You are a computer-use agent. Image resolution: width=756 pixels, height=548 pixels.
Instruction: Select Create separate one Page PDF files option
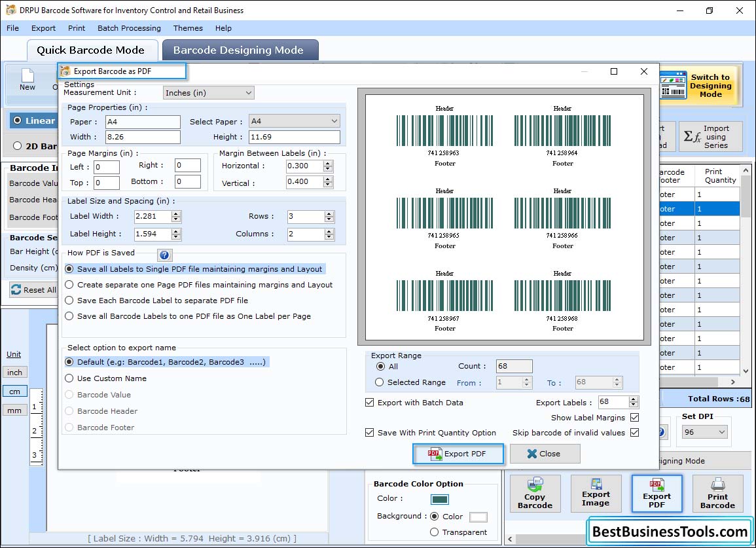point(69,285)
